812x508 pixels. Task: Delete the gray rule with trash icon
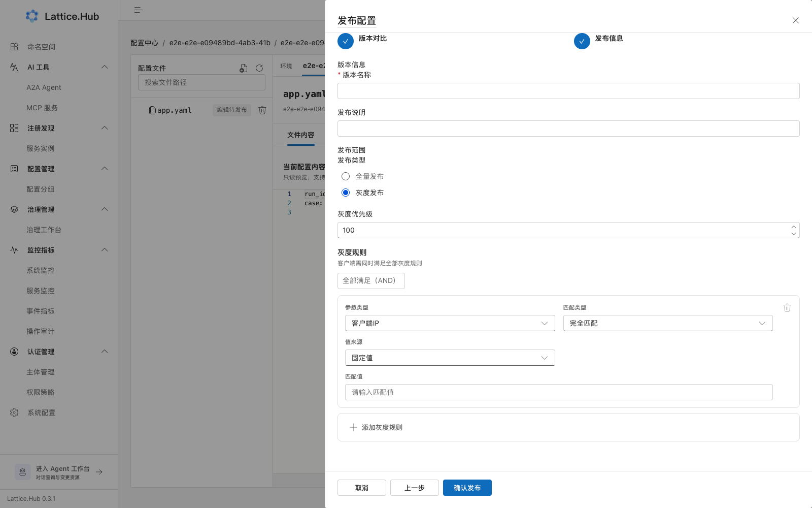[787, 307]
